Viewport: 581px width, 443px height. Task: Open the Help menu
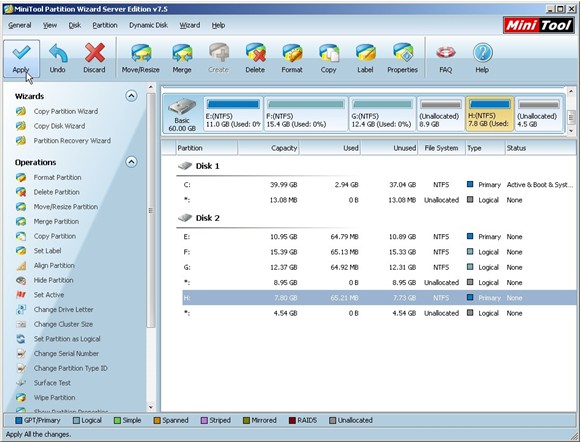(218, 25)
